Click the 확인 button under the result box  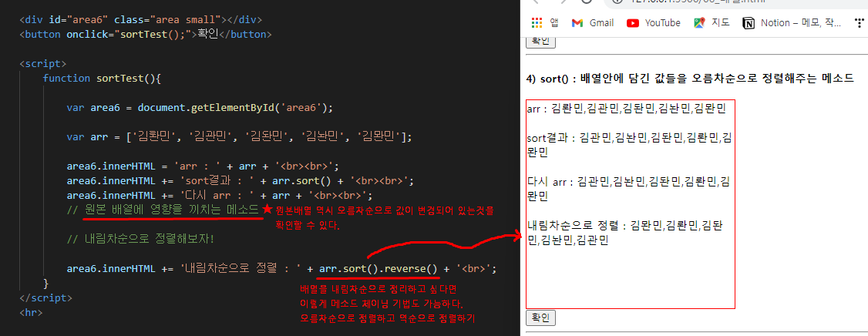click(x=540, y=318)
